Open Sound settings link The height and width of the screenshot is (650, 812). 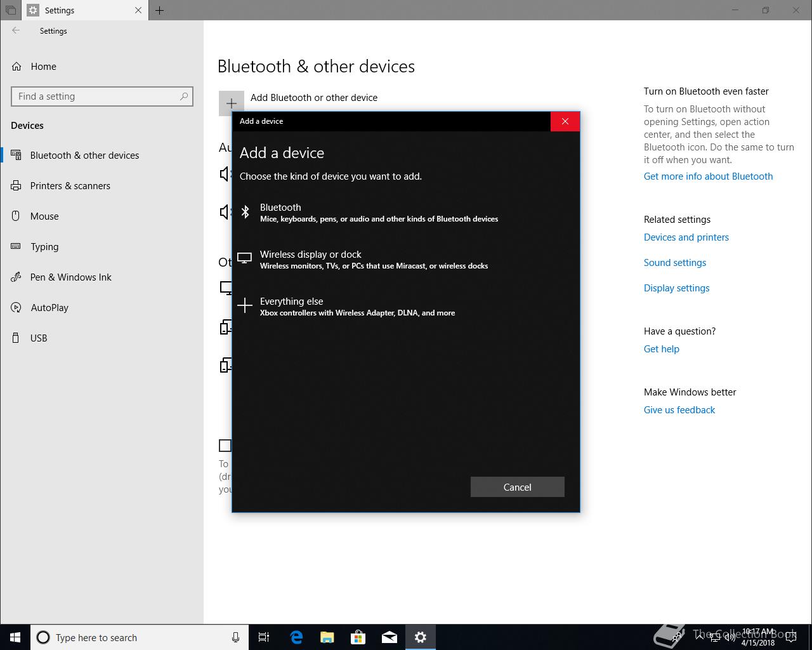pyautogui.click(x=674, y=263)
